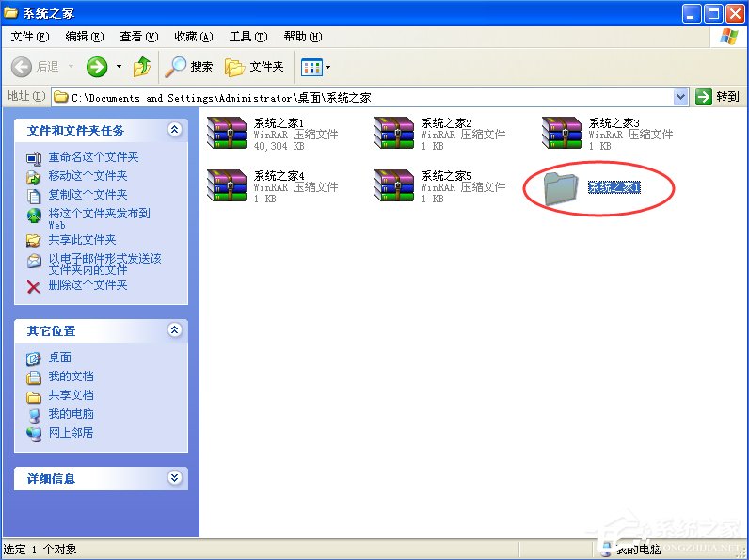The height and width of the screenshot is (560, 749).
Task: Click the address bar path field
Action: pyautogui.click(x=371, y=98)
